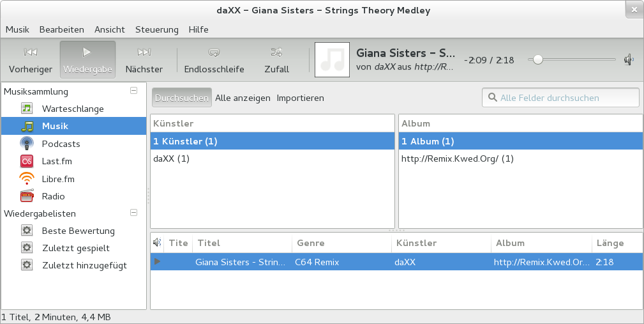The image size is (644, 324).
Task: Open Last.fm source
Action: (58, 161)
